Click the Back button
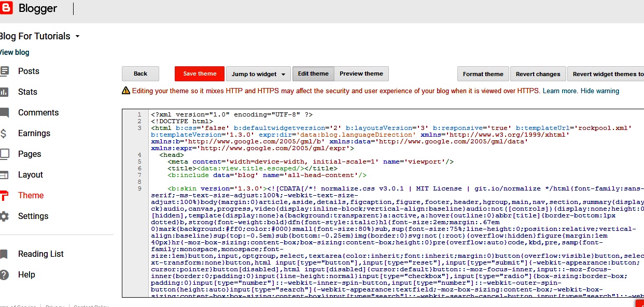 click(141, 74)
